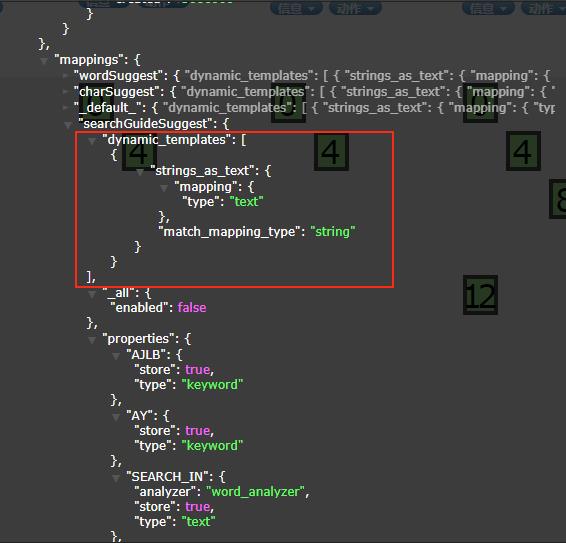The image size is (566, 543).
Task: Collapse the "_all" node
Action: click(92, 294)
